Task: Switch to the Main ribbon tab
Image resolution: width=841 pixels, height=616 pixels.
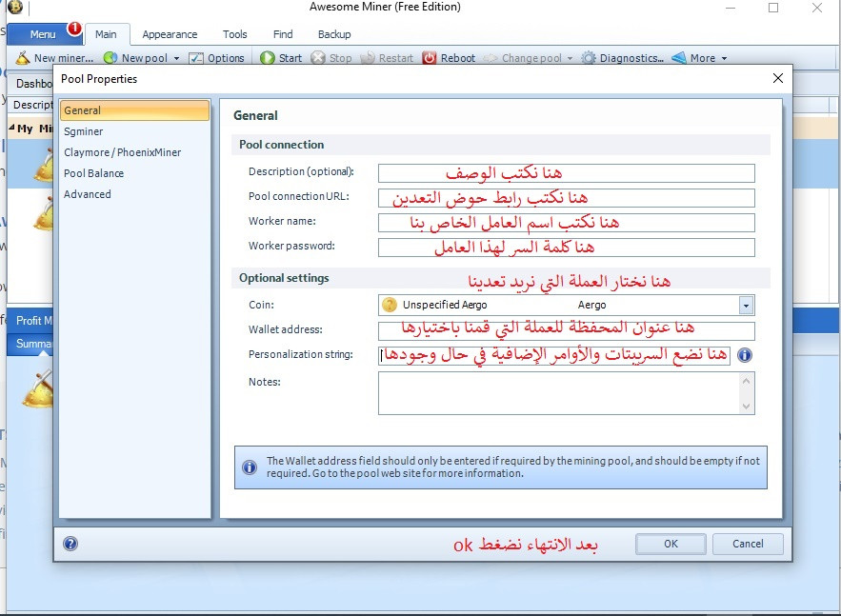Action: coord(107,34)
